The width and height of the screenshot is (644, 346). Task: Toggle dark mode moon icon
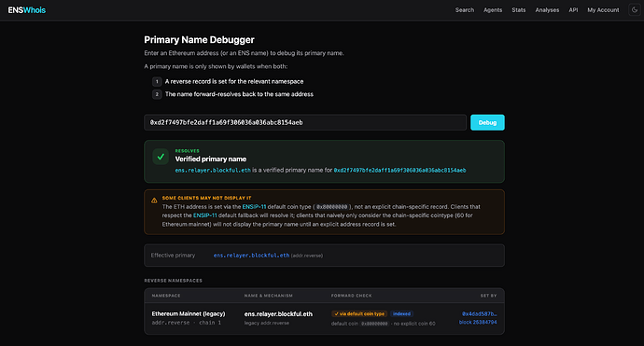coord(635,10)
